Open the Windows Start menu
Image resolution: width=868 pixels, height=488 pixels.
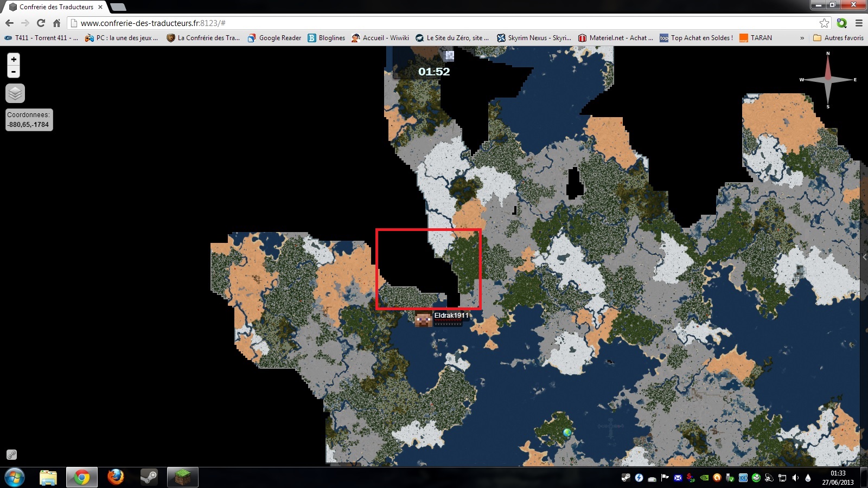tap(15, 478)
